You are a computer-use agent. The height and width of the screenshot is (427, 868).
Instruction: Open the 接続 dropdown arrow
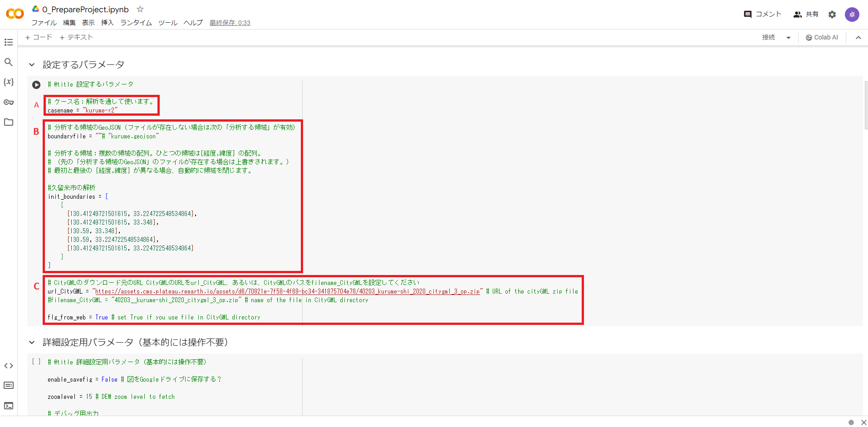click(x=788, y=38)
